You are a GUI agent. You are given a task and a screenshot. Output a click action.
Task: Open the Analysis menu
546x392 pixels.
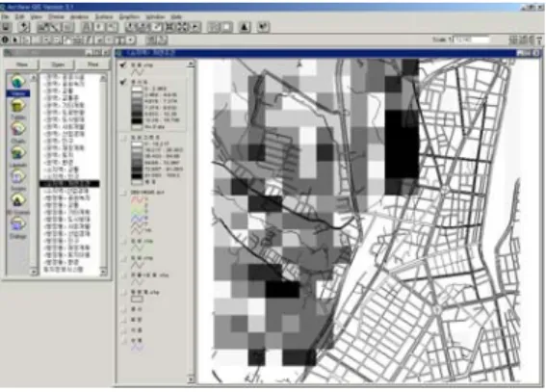click(x=79, y=16)
